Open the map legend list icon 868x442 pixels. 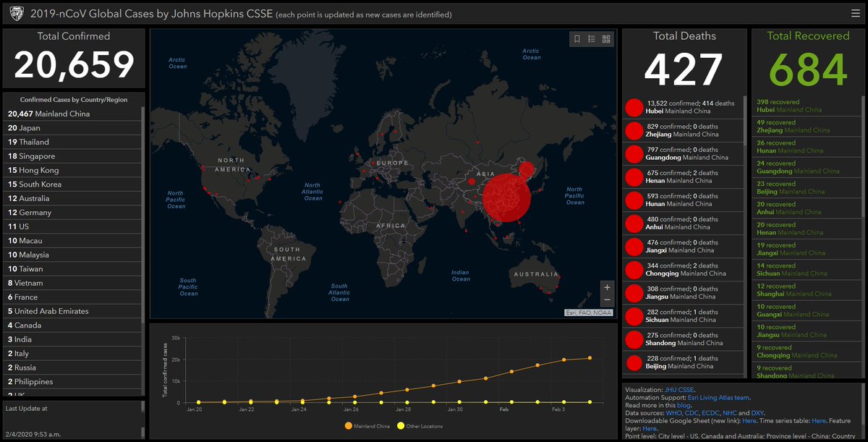[592, 39]
